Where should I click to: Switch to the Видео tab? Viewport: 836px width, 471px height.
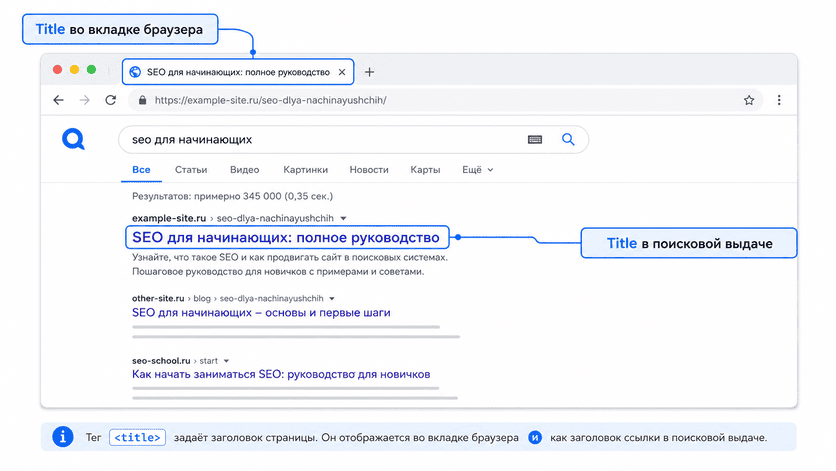point(244,170)
